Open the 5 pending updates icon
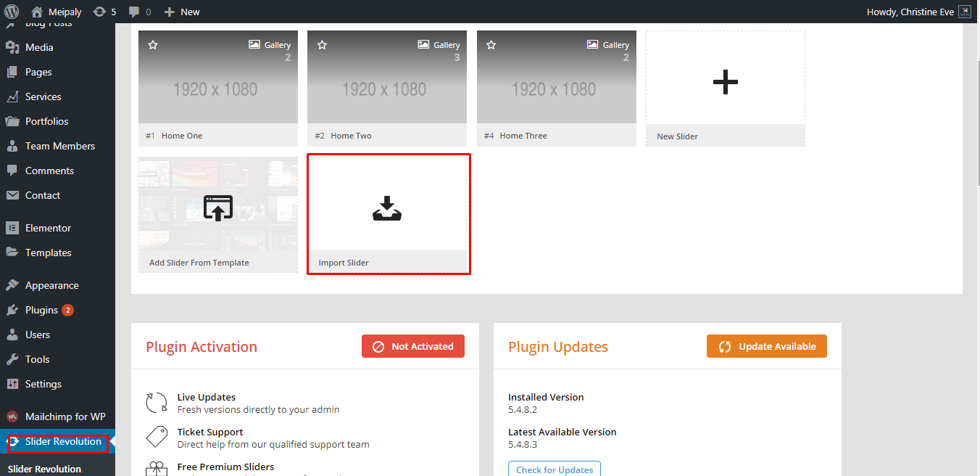This screenshot has height=476, width=980. (x=104, y=12)
